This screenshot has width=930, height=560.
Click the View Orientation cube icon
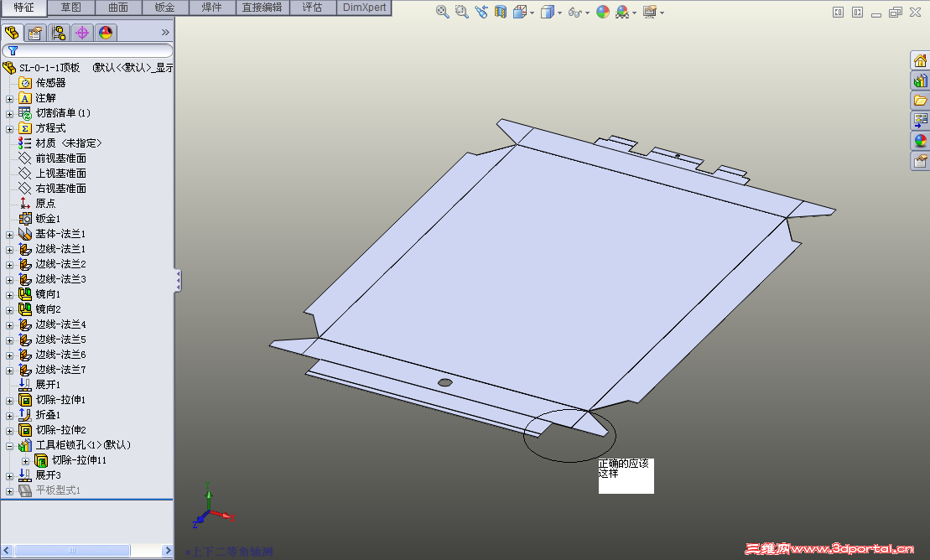click(x=520, y=12)
